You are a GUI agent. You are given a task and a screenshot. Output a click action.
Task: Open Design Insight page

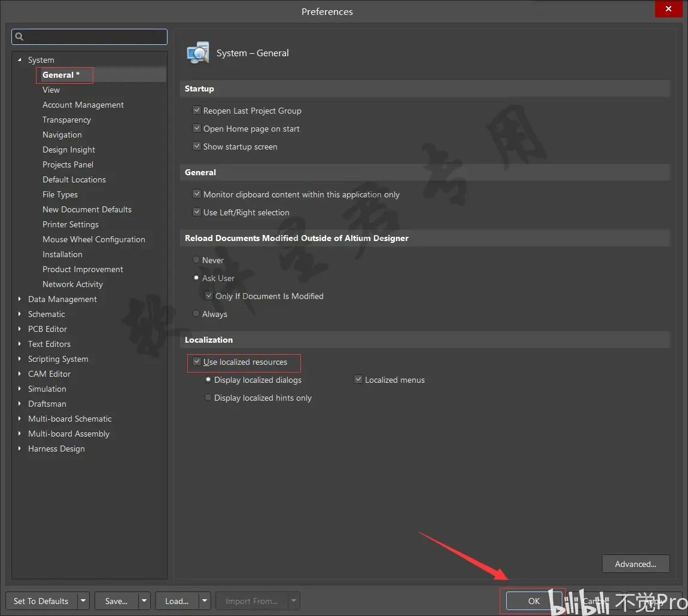coord(68,149)
